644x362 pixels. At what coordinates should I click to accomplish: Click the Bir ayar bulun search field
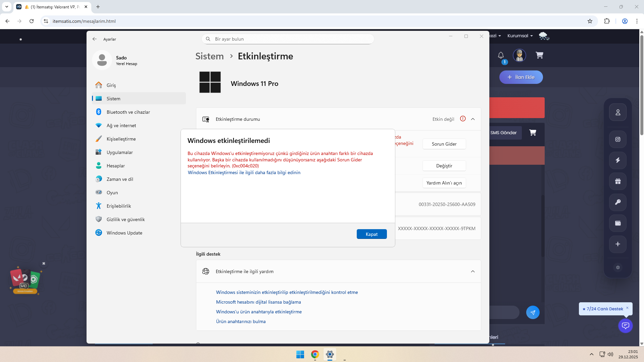(x=288, y=39)
